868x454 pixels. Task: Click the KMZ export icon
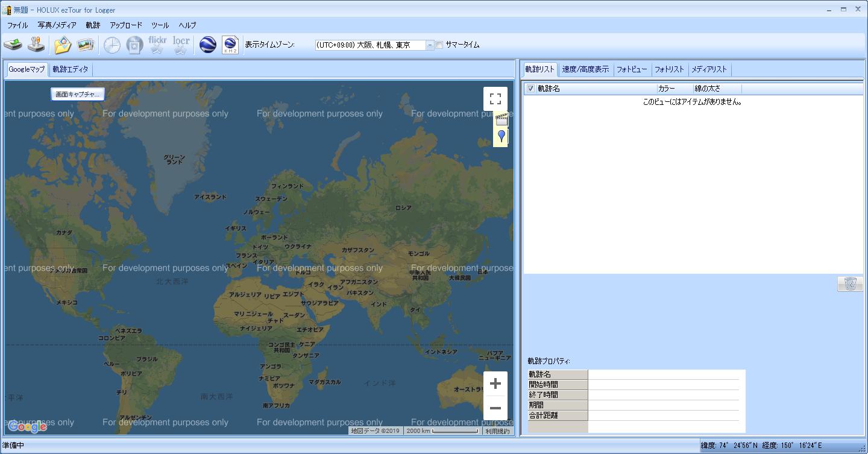click(x=230, y=45)
